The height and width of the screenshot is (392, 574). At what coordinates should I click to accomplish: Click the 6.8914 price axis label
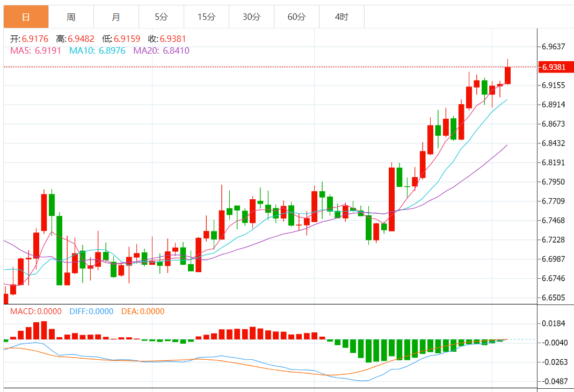click(554, 105)
